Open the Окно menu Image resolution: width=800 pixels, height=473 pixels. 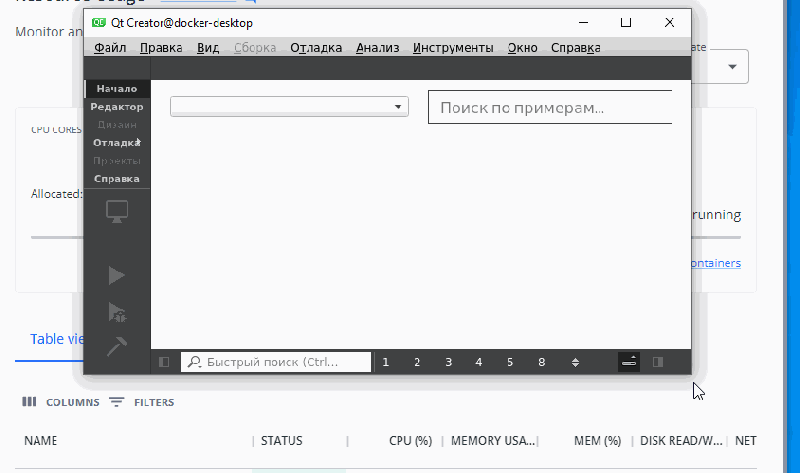coord(522,48)
